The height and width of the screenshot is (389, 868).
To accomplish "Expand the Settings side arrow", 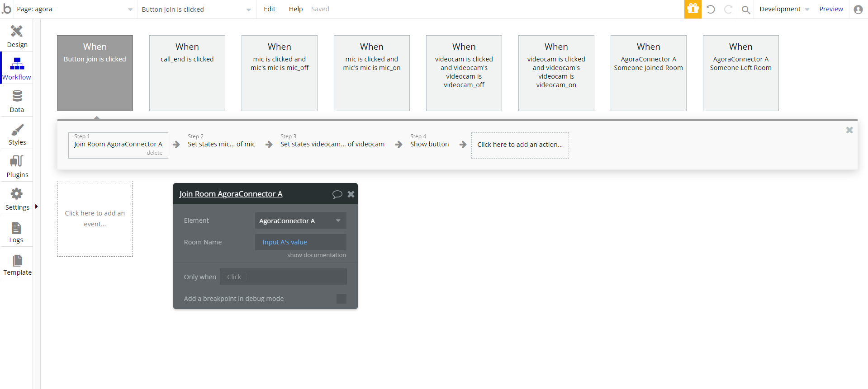I will coord(36,206).
